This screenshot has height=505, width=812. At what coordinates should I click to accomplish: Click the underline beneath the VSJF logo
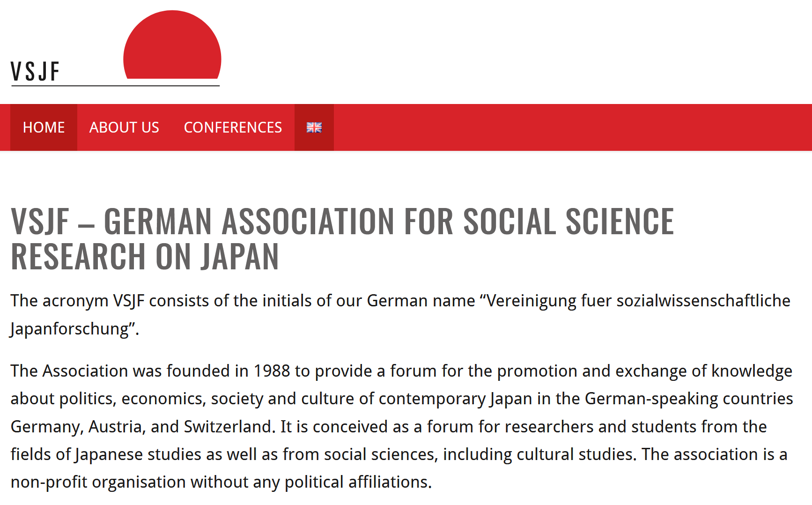(115, 86)
